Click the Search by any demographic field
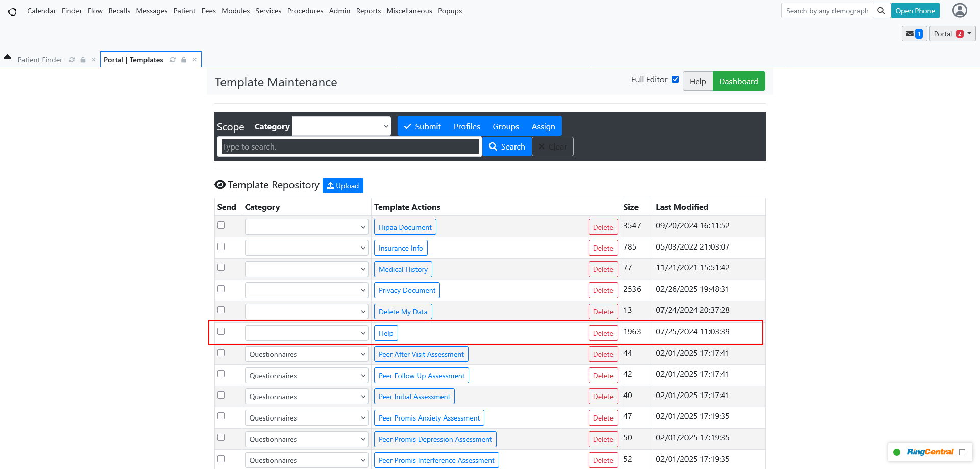Image resolution: width=980 pixels, height=469 pixels. coord(827,11)
